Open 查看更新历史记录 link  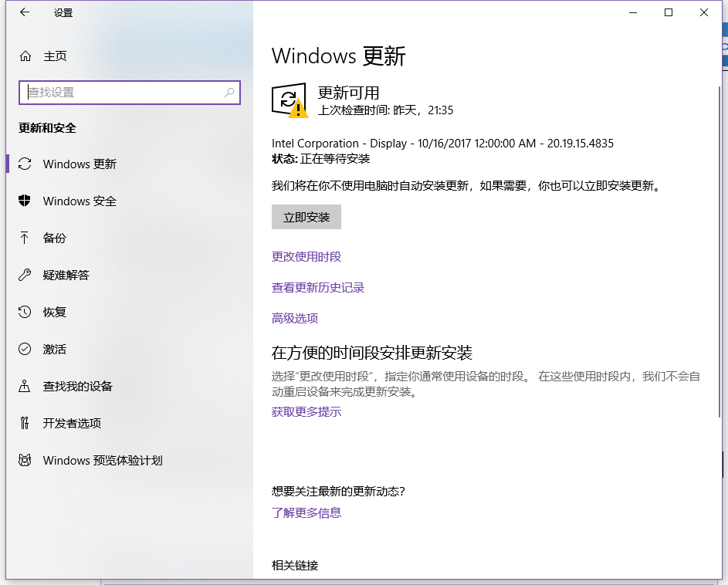(x=318, y=287)
